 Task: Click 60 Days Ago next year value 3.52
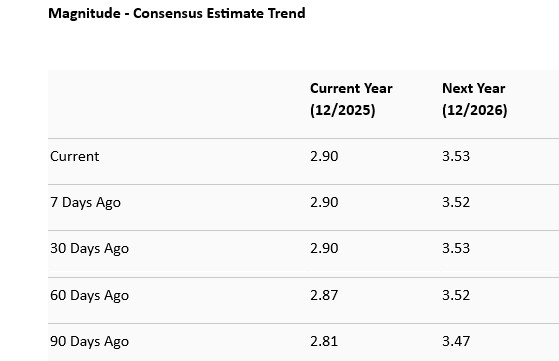456,296
